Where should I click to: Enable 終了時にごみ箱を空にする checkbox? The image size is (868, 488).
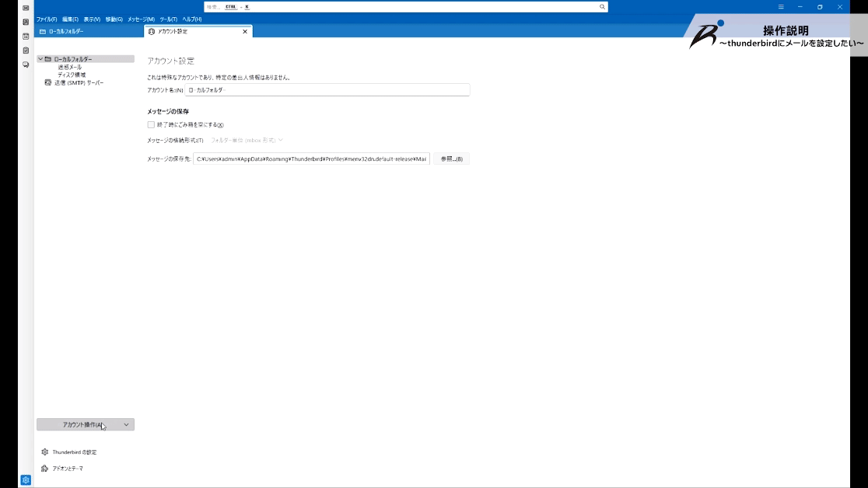[151, 124]
